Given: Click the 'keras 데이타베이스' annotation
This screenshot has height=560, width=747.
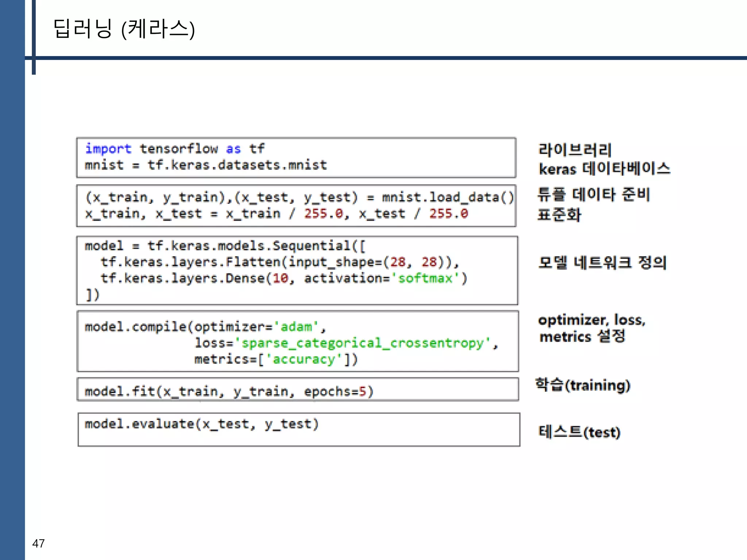Looking at the screenshot, I should coord(605,169).
